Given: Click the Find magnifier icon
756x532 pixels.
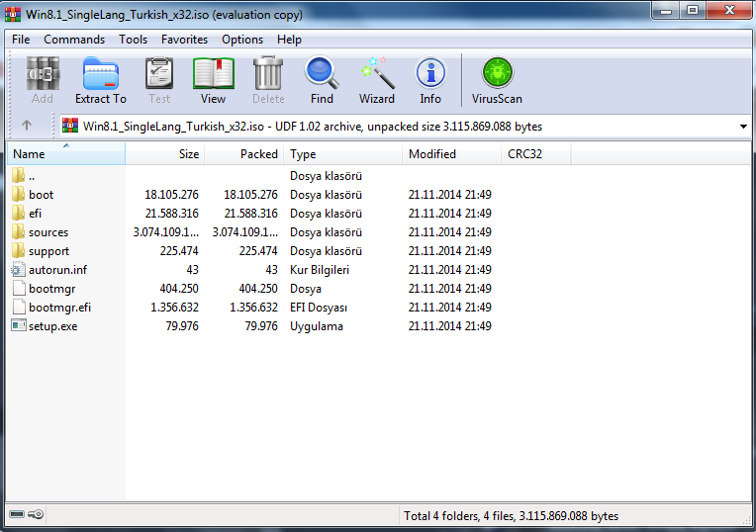Looking at the screenshot, I should coord(322,73).
